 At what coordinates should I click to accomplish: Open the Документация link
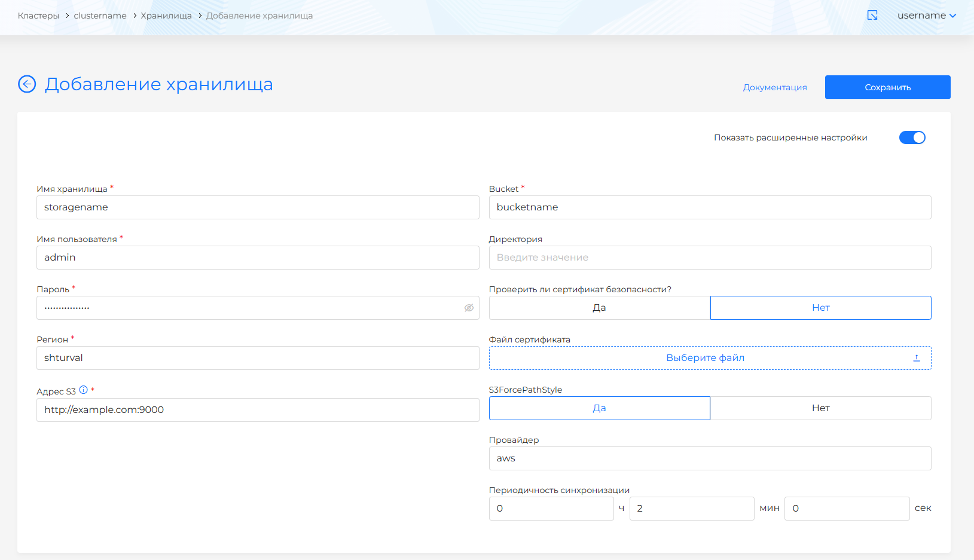pos(774,87)
